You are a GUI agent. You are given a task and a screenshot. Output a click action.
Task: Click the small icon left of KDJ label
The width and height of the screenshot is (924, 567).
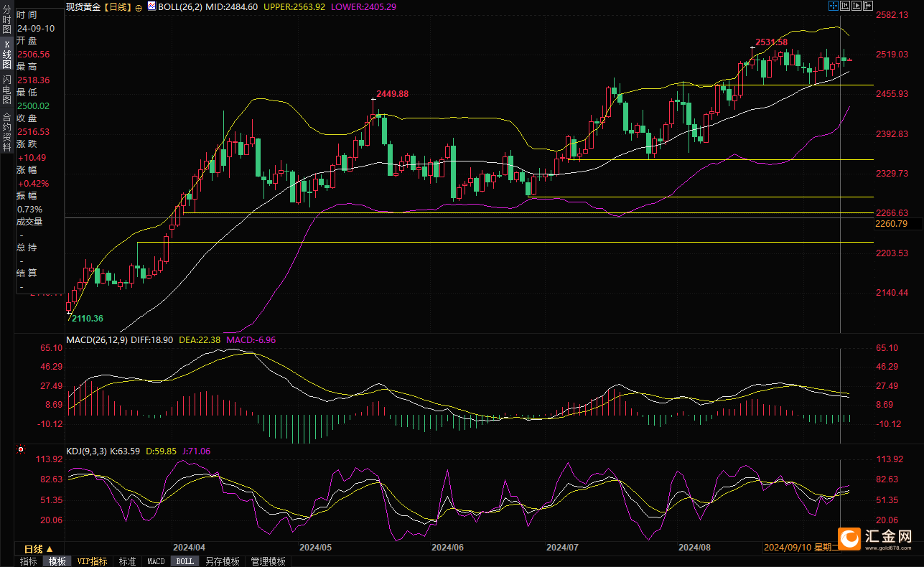20,450
